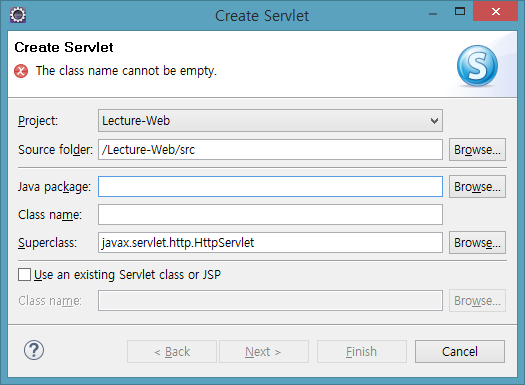Click the Finish button
Screen dimensions: 525x385
(362, 352)
